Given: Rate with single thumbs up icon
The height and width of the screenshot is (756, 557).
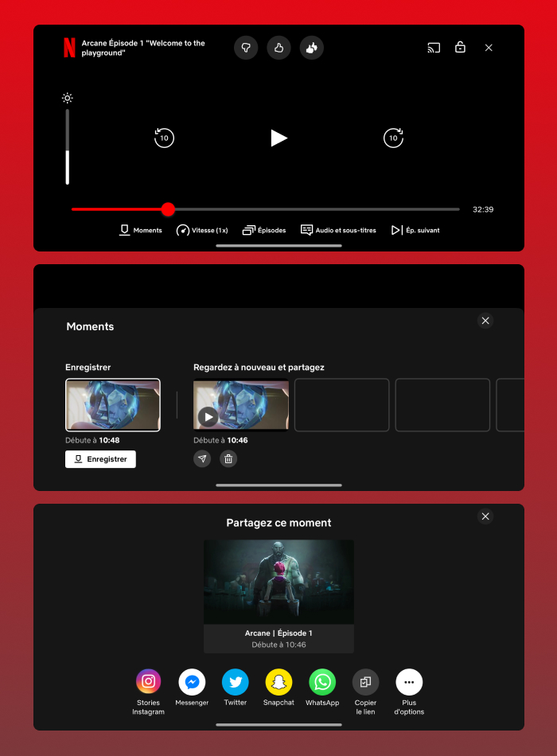Looking at the screenshot, I should pyautogui.click(x=278, y=48).
